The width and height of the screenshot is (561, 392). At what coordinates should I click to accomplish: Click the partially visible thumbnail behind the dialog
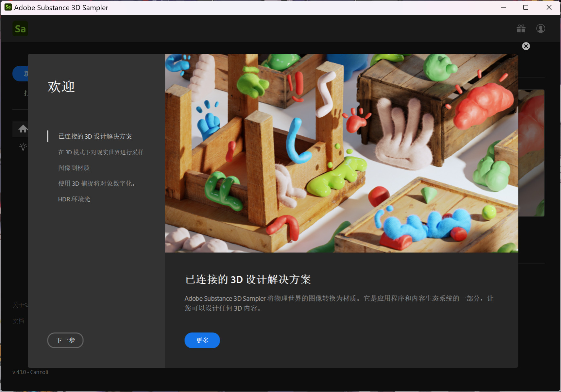531,153
